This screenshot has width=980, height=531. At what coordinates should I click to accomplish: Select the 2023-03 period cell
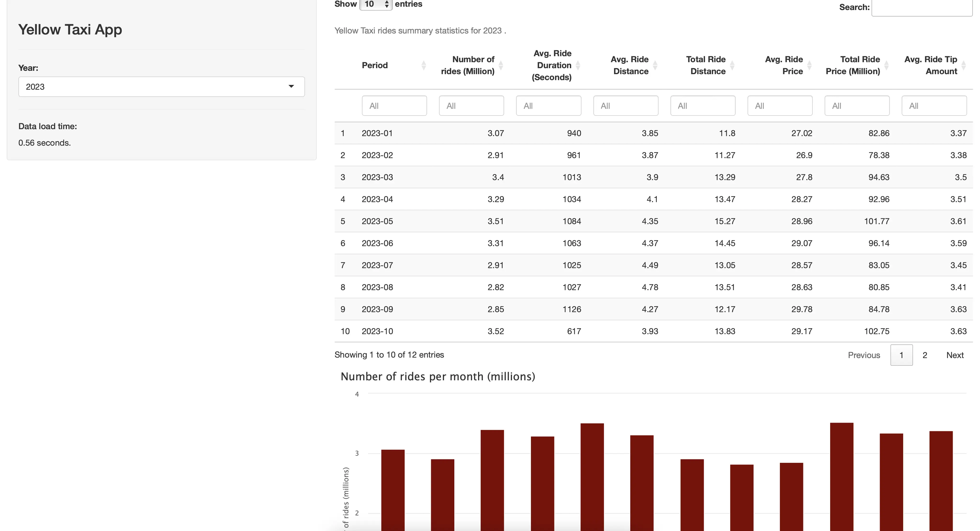point(377,177)
